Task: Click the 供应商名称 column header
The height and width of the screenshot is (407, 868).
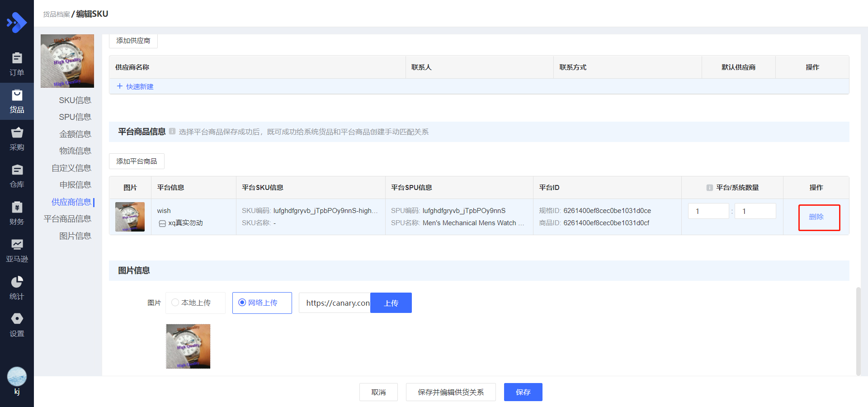Action: point(132,67)
